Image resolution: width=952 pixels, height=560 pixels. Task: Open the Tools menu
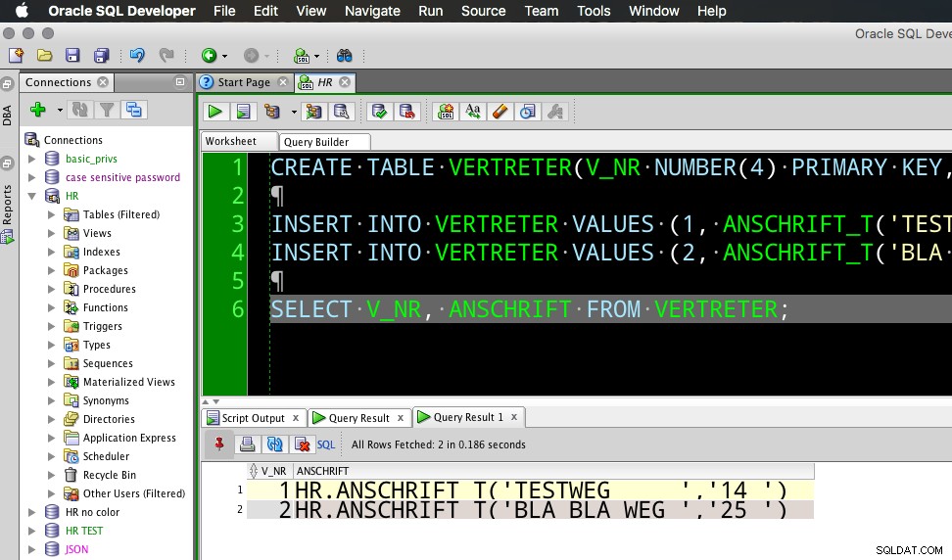pos(594,11)
